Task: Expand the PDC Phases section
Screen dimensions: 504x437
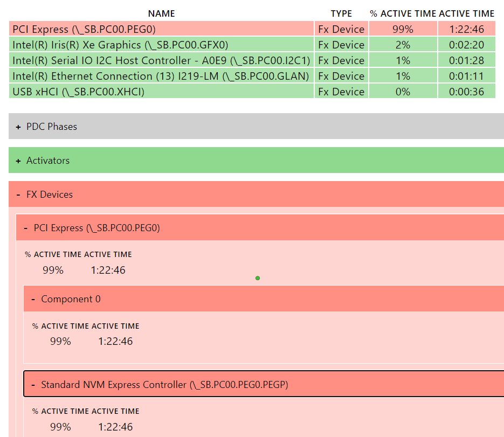Action: click(x=51, y=127)
